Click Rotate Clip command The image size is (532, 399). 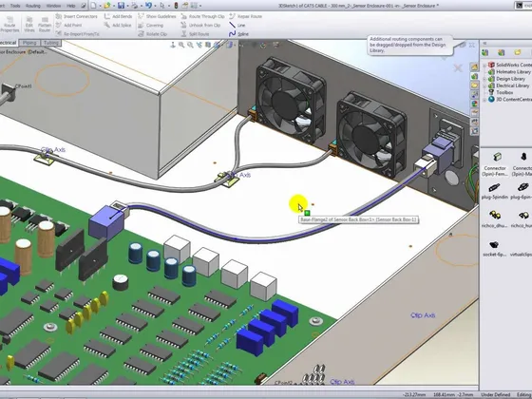point(152,34)
